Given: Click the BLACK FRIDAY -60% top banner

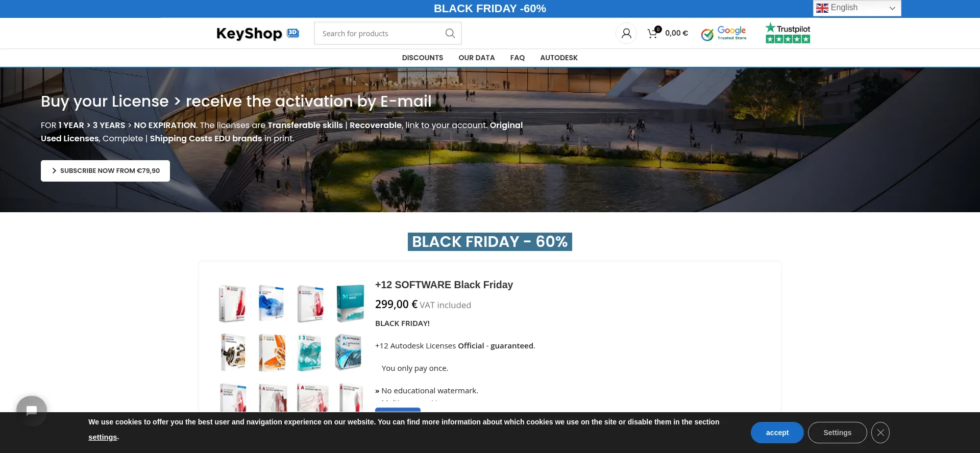Looking at the screenshot, I should coord(490,9).
